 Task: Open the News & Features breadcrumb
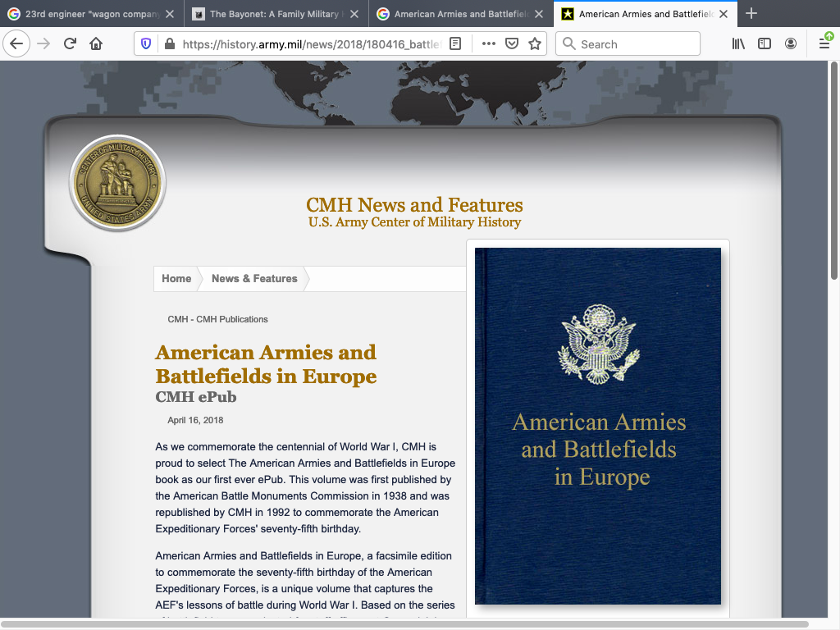click(x=254, y=279)
